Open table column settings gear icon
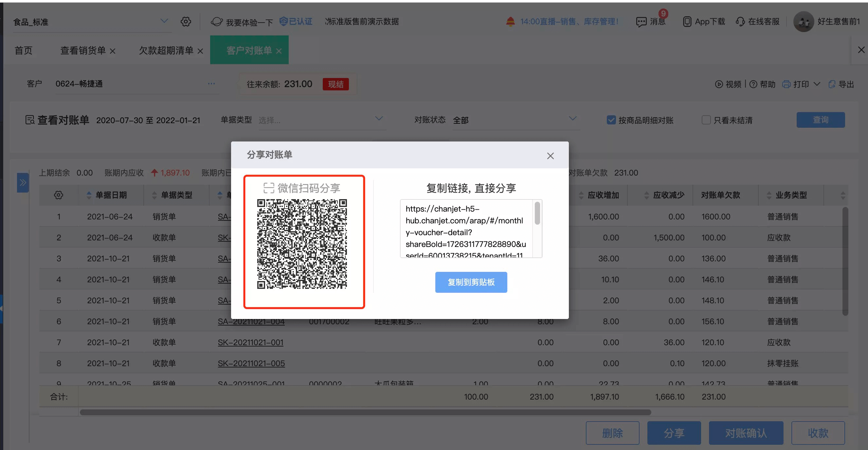Screen dimensions: 868x450 coord(58,195)
